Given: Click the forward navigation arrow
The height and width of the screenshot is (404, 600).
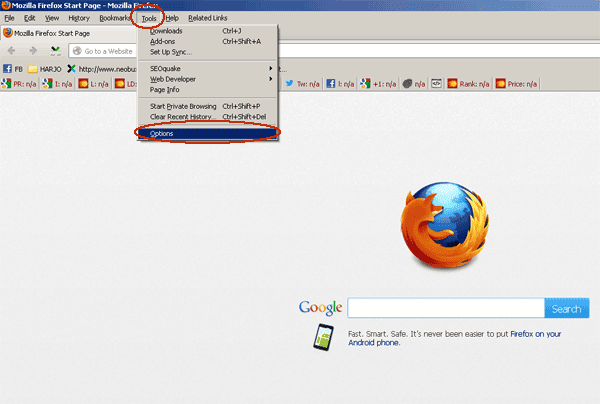Looking at the screenshot, I should pos(33,50).
